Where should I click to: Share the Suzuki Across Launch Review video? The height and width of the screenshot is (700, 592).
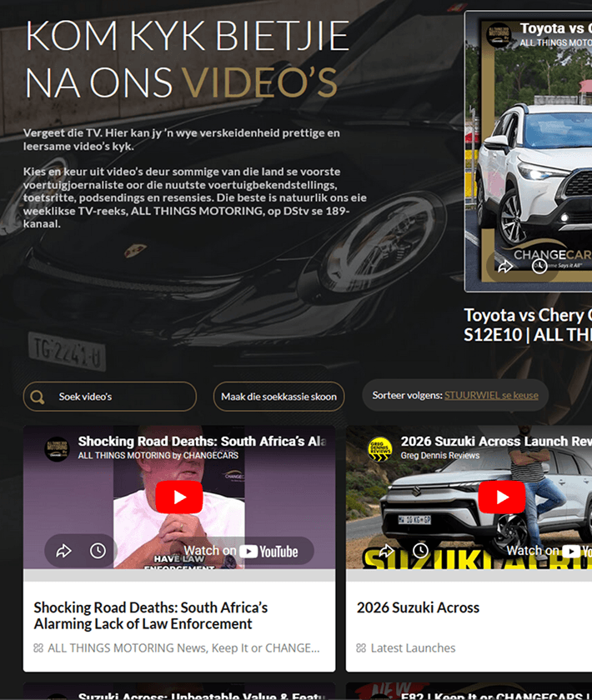(x=386, y=551)
